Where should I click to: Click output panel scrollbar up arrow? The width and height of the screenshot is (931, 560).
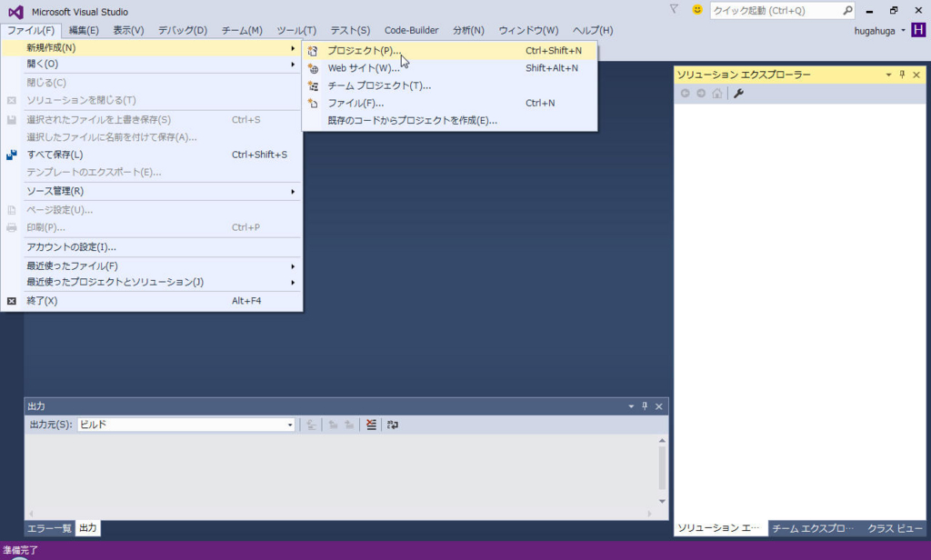662,441
